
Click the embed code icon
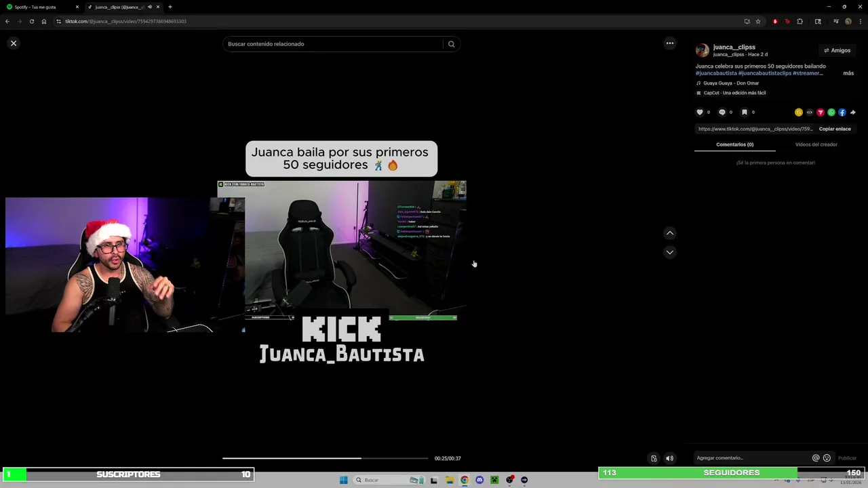[810, 113]
